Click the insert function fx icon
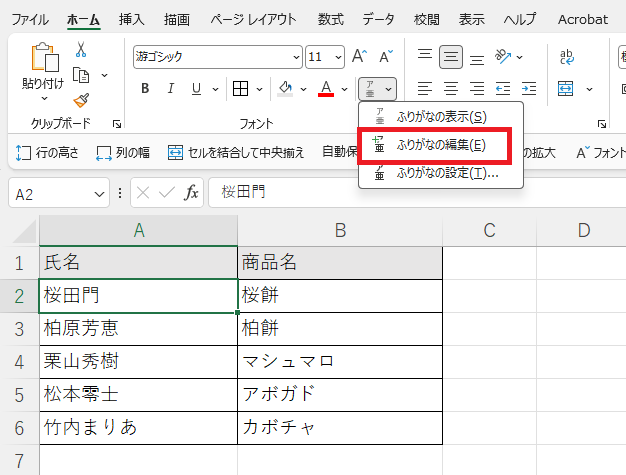This screenshot has width=626, height=475. point(191,192)
